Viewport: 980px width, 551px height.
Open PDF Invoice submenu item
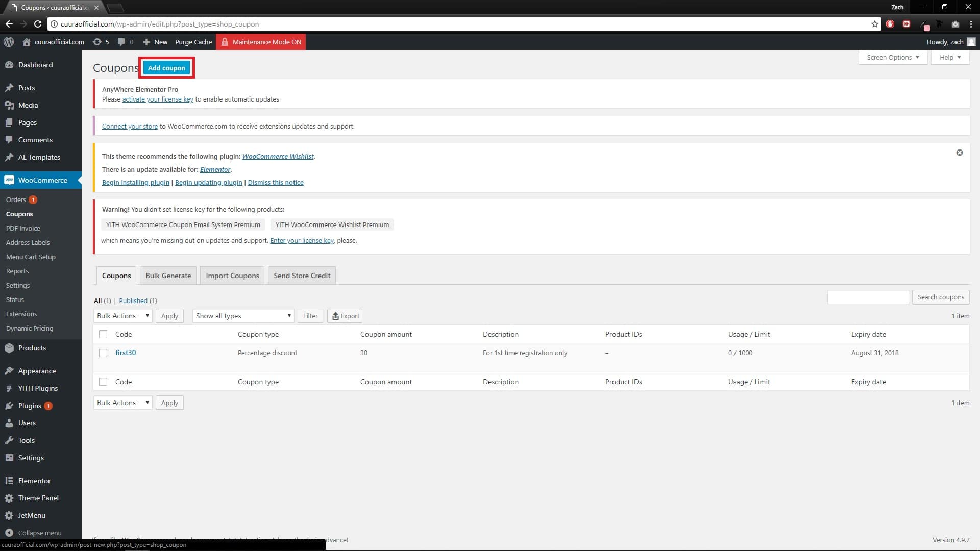coord(23,228)
